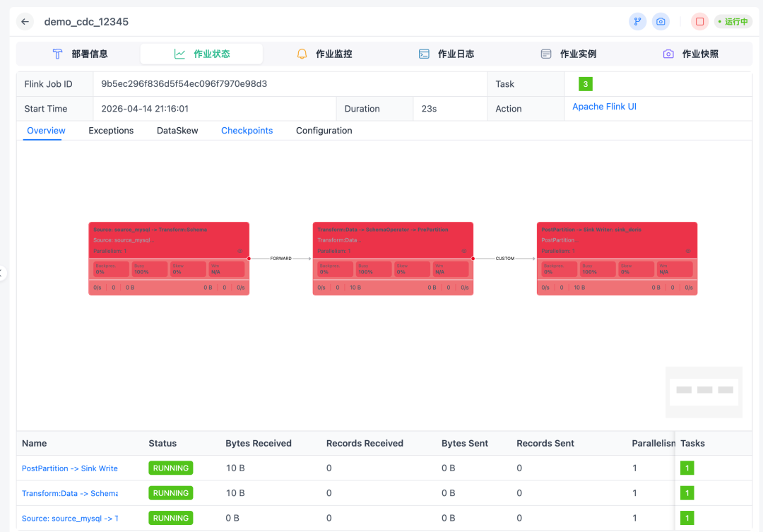Image resolution: width=763 pixels, height=532 pixels.
Task: Open the Configuration sub-tab
Action: (324, 131)
